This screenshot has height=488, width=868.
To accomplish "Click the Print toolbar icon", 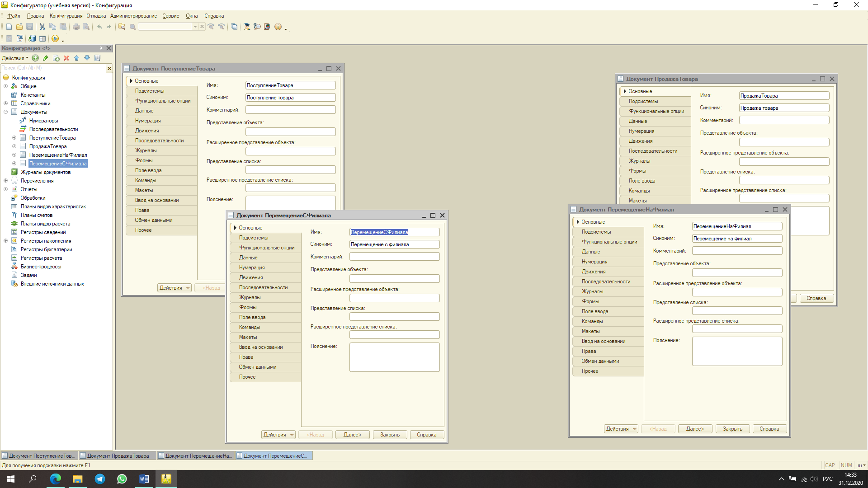I will (76, 27).
